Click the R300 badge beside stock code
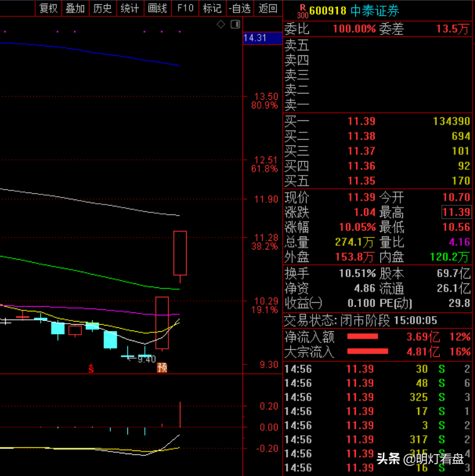The width and height of the screenshot is (475, 476). click(x=303, y=11)
